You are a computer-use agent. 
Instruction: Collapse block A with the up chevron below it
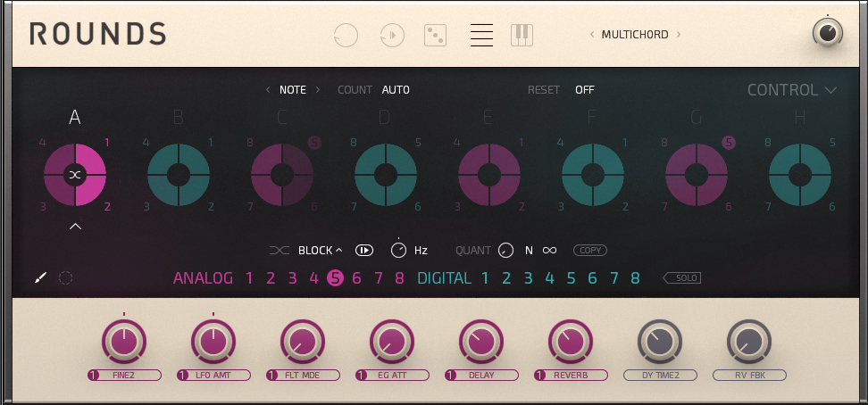pyautogui.click(x=75, y=227)
